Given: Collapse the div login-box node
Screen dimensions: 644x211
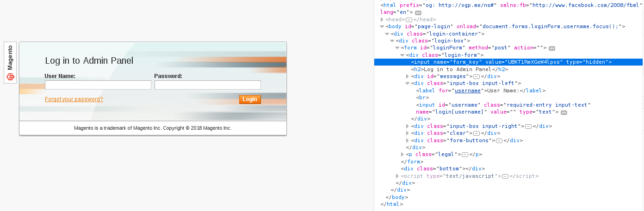Looking at the screenshot, I should (x=392, y=41).
